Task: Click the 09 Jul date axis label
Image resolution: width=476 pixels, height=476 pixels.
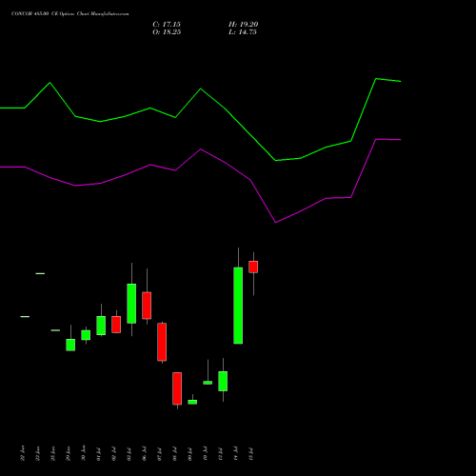Action: point(190,454)
